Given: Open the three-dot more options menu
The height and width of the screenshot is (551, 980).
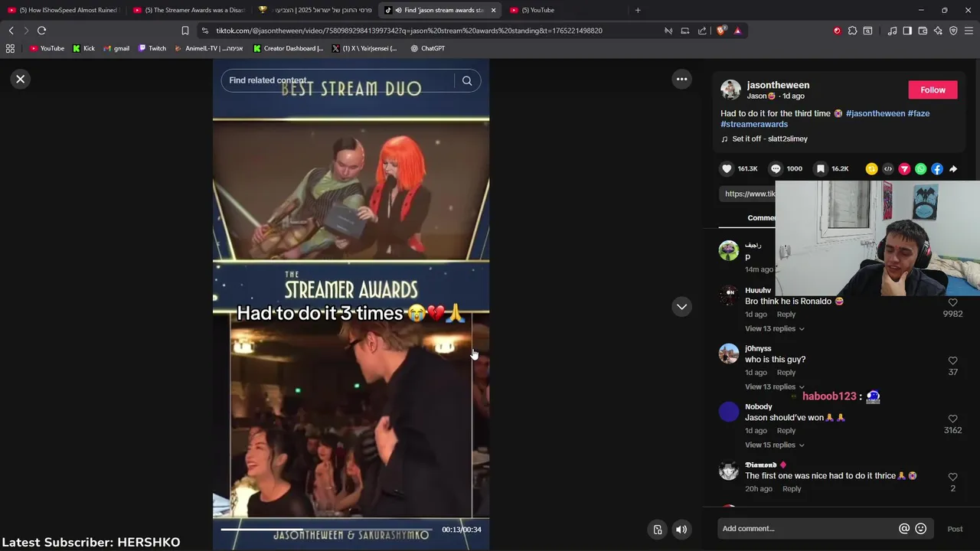Looking at the screenshot, I should coord(681,79).
